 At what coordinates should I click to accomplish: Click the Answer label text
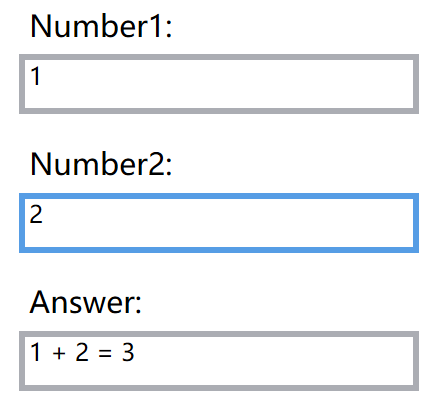click(86, 302)
